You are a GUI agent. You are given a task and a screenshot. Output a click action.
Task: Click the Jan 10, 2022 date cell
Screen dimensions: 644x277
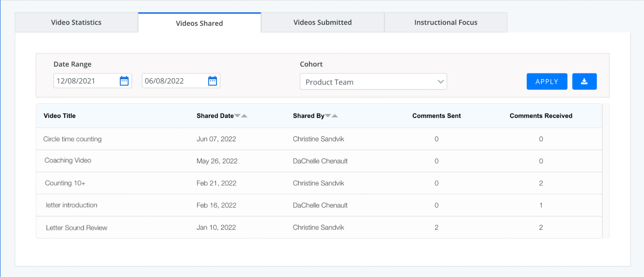click(x=216, y=227)
